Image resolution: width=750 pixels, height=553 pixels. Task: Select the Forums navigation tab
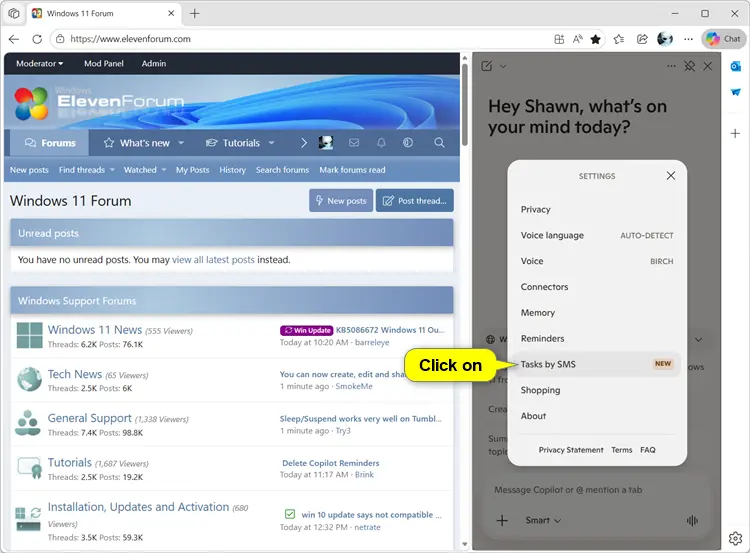point(50,143)
